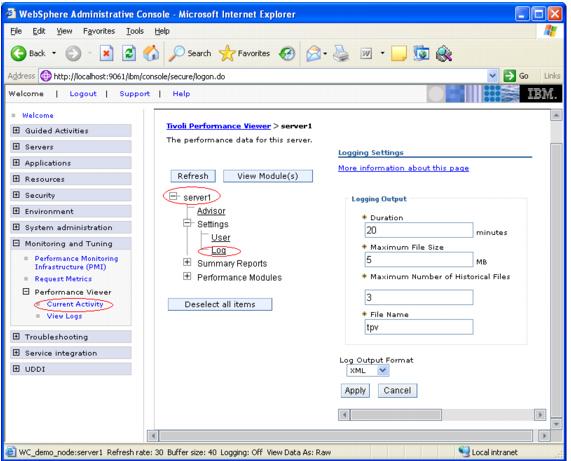This screenshot has width=571, height=461.
Task: Click the Log tree link
Action: [x=218, y=251]
